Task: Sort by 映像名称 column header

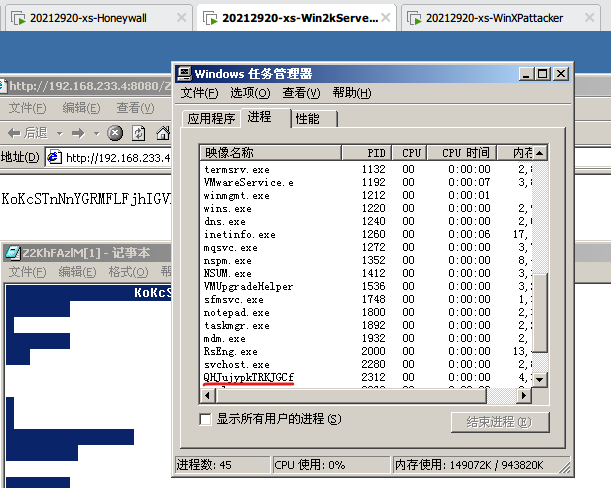Action: point(271,153)
